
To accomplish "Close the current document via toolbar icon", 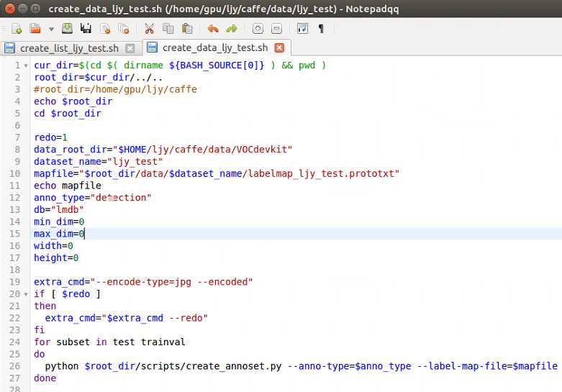I will [x=105, y=29].
